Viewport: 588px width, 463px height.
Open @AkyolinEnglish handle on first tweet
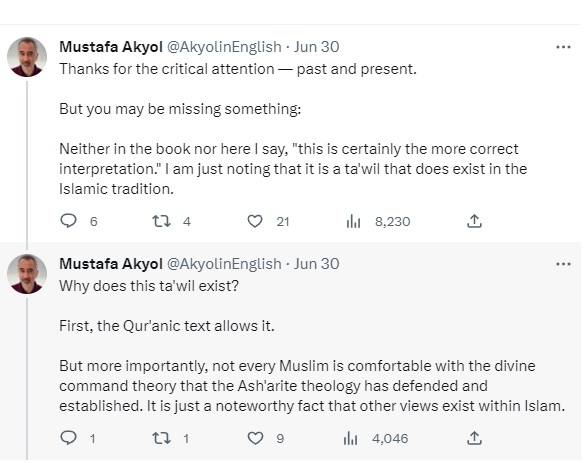[x=224, y=47]
